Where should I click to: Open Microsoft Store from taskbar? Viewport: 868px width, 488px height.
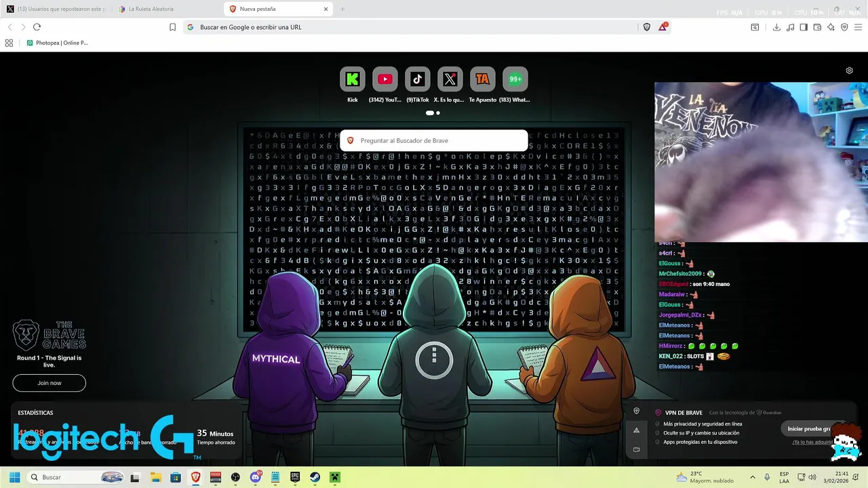[176, 477]
